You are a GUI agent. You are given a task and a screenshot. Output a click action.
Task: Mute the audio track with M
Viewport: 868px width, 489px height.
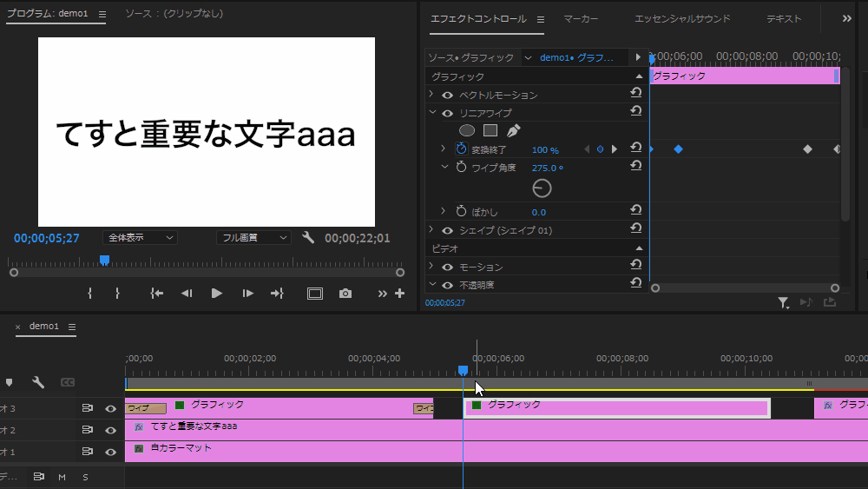62,477
